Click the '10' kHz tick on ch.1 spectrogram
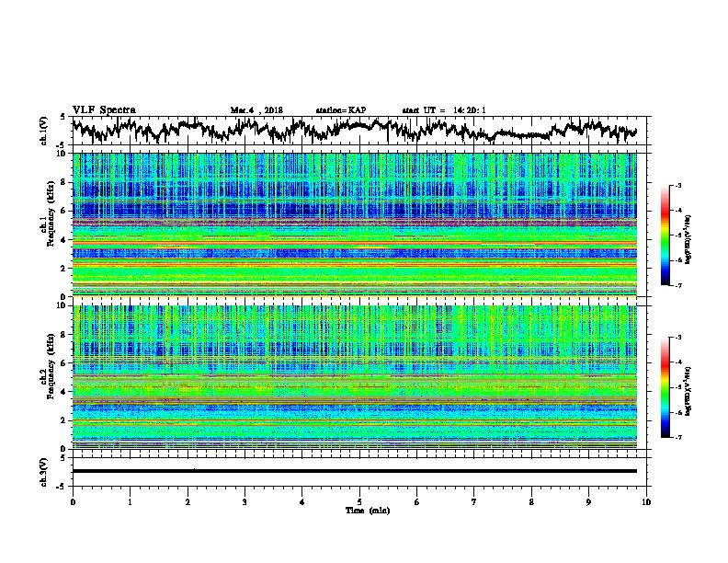Screen dimensions: 728x563 (63, 154)
